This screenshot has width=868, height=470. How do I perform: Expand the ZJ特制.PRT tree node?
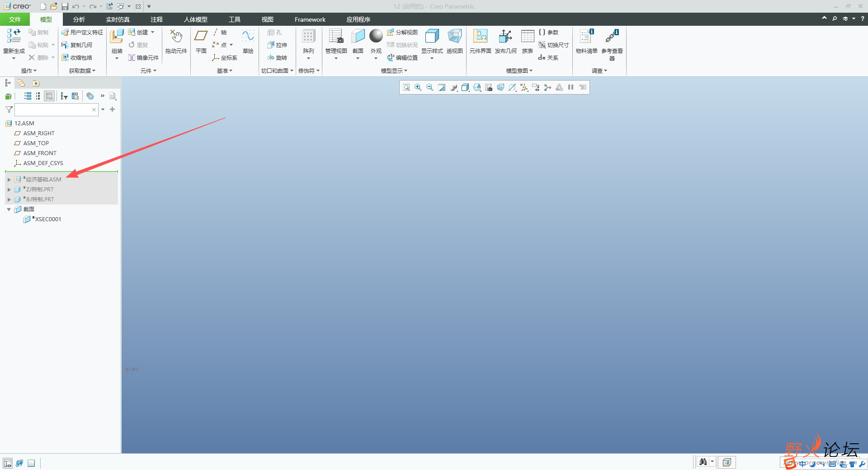click(x=9, y=190)
